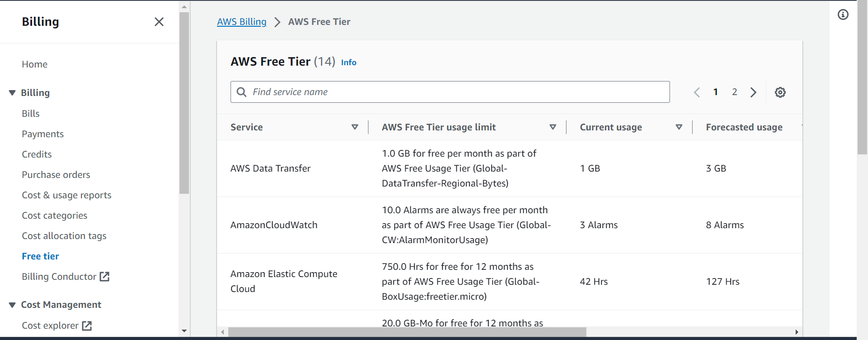The width and height of the screenshot is (868, 340).
Task: Open Credits page
Action: (x=37, y=154)
